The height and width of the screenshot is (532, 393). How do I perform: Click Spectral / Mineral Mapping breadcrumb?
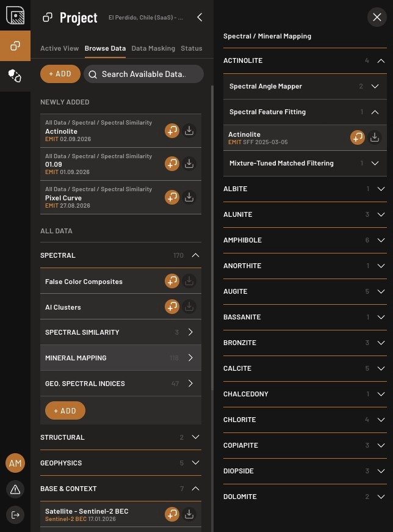(x=267, y=36)
